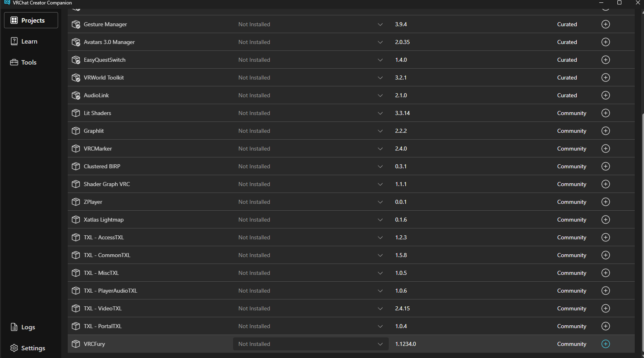This screenshot has height=358, width=644.
Task: Open the Projects tab in sidebar
Action: point(31,20)
